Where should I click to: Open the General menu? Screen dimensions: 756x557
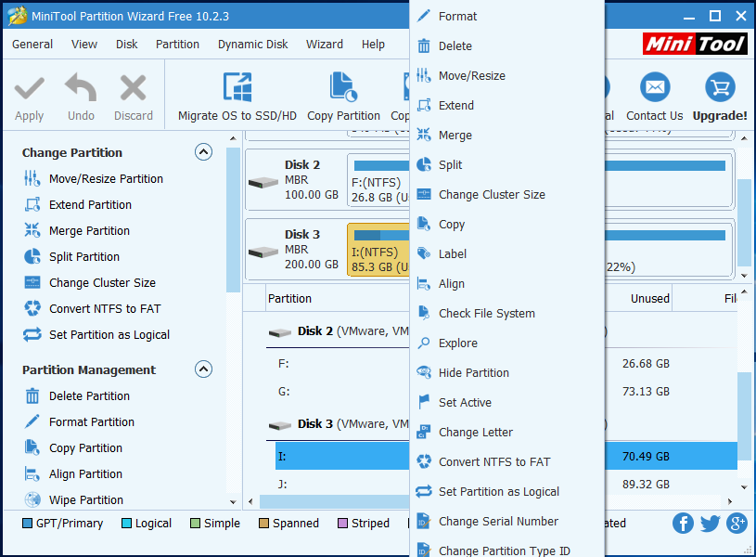(32, 45)
